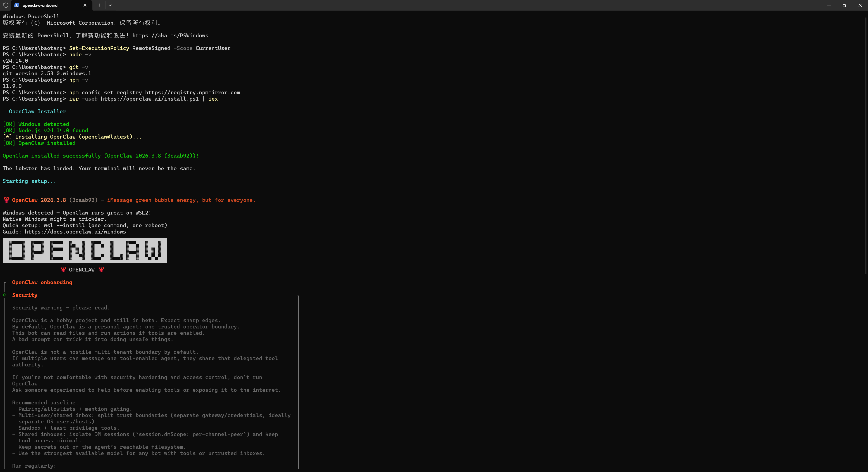
Task: Click the openclaw.ai/install.ps1 URL
Action: 150,99
